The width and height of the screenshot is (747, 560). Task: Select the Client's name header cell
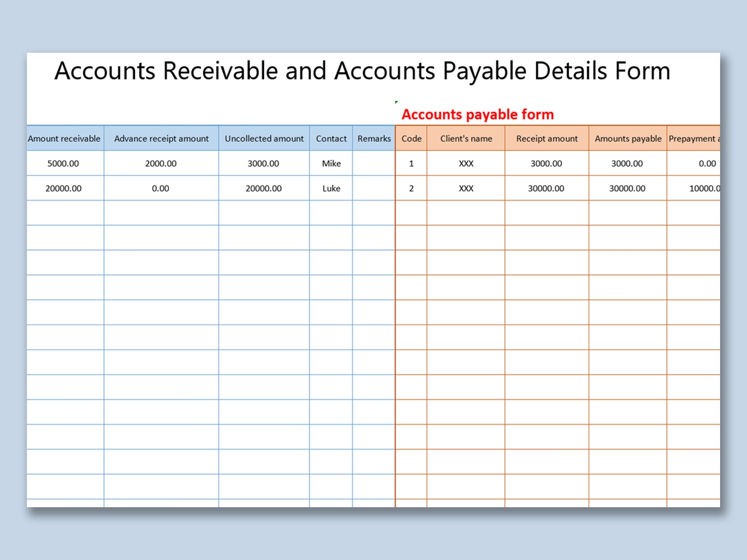pos(466,138)
